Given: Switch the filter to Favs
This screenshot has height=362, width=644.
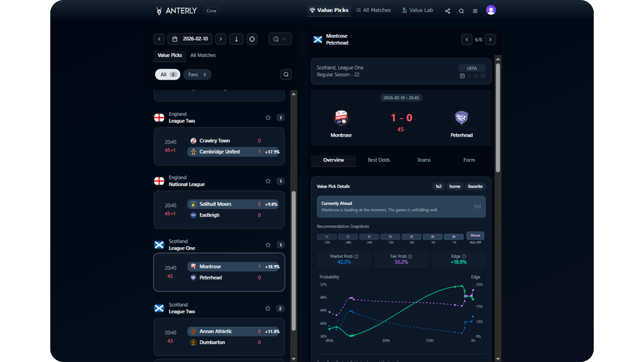Looking at the screenshot, I should coord(197,74).
